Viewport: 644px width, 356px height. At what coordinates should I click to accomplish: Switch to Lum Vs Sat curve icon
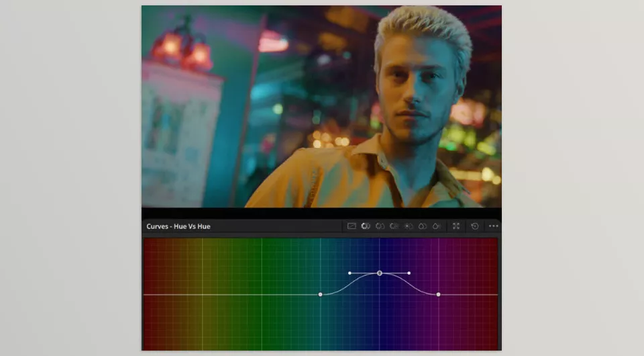pyautogui.click(x=409, y=226)
